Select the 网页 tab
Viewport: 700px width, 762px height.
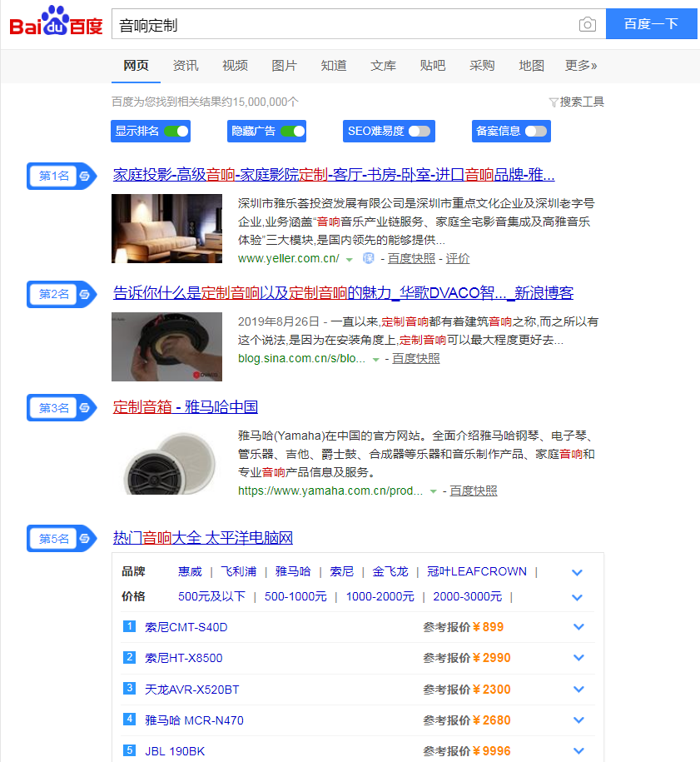click(136, 66)
